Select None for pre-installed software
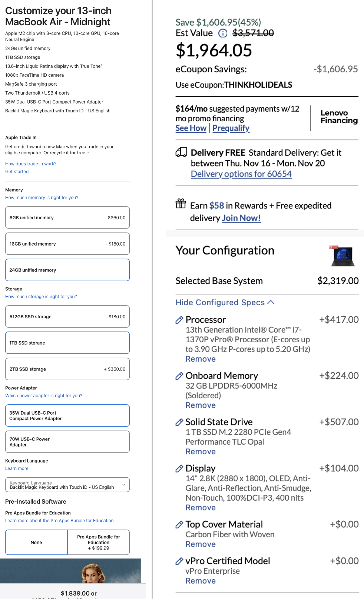 (x=36, y=542)
